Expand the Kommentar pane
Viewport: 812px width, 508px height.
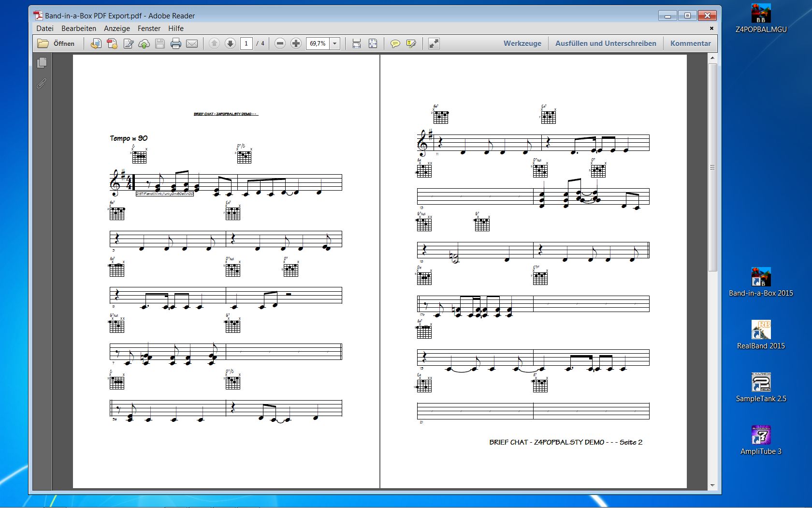click(690, 44)
